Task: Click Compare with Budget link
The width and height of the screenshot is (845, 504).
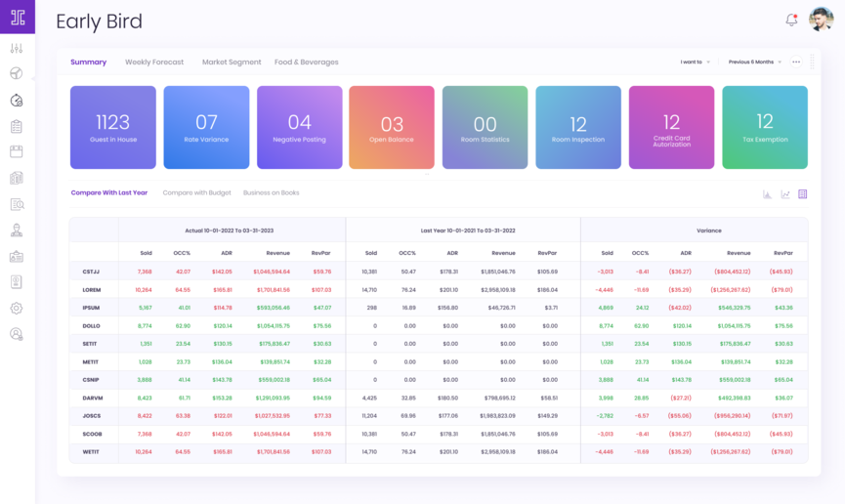Action: click(196, 192)
